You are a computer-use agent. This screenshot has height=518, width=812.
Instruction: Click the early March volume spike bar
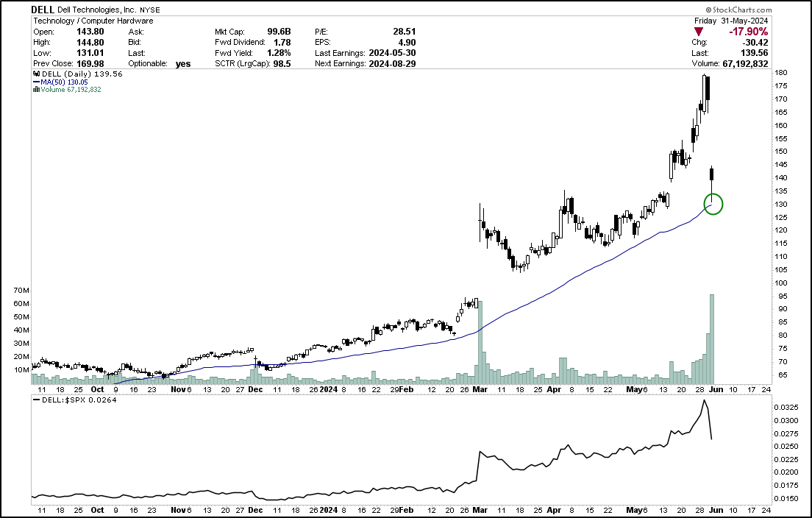pyautogui.click(x=480, y=342)
